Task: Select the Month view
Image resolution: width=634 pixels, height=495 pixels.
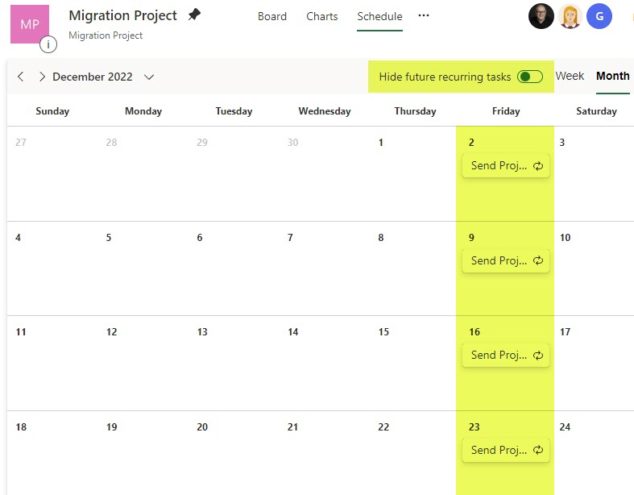Action: pyautogui.click(x=613, y=76)
